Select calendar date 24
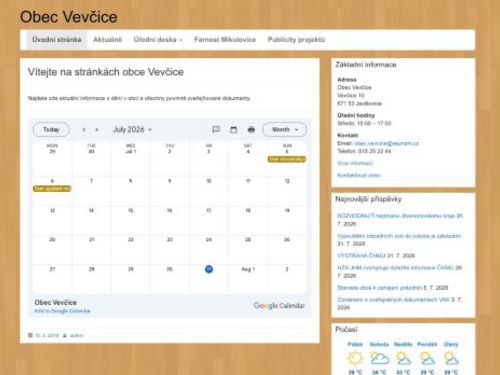Viewport: 500px width, 375px height. click(209, 240)
